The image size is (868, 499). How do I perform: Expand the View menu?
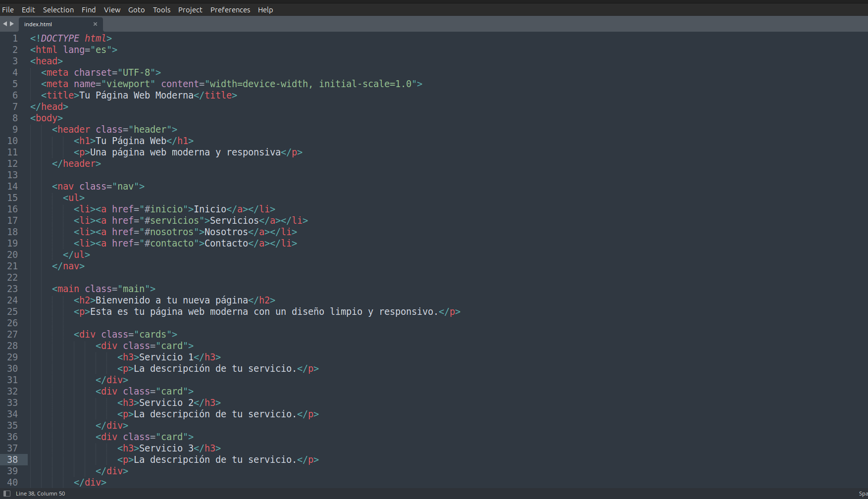[x=112, y=10]
